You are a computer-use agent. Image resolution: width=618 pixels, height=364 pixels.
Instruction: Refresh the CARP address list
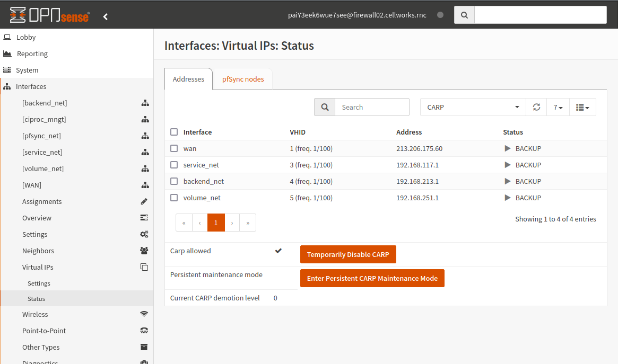pyautogui.click(x=536, y=107)
